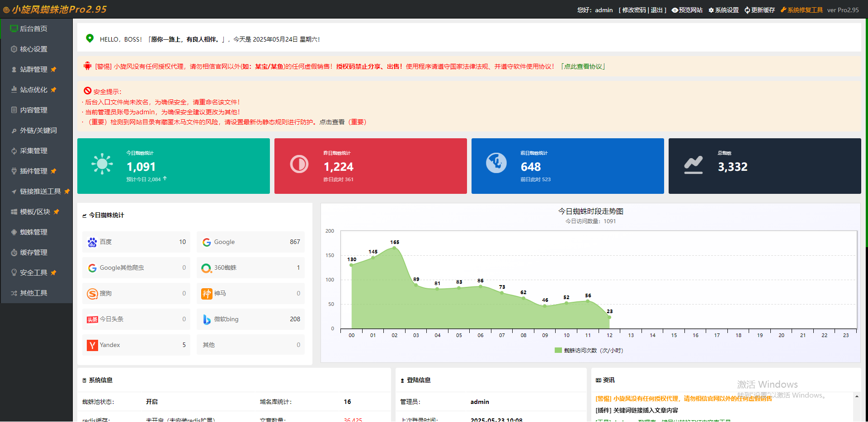Screen dimensions: 868x422
Task: Click the 修改密码 link
Action: point(634,10)
